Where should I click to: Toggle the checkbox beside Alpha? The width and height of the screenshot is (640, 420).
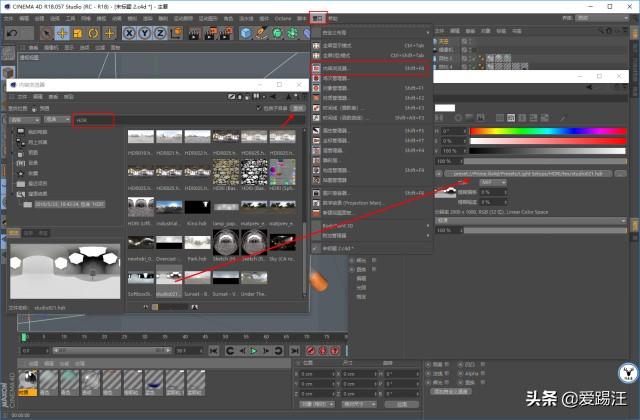point(483,373)
